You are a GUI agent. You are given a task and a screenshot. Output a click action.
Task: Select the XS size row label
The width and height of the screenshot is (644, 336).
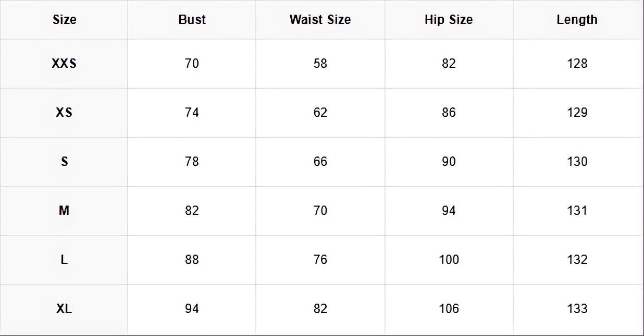pos(64,113)
